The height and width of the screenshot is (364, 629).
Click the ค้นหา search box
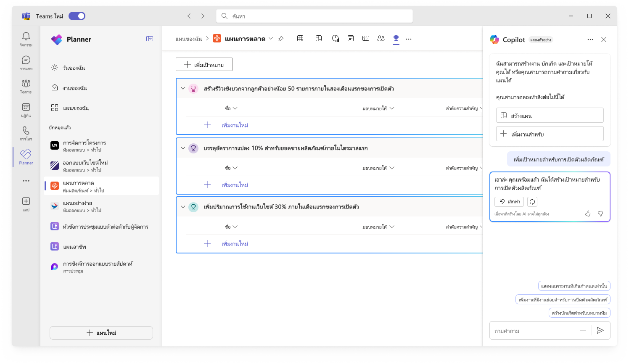tap(314, 16)
